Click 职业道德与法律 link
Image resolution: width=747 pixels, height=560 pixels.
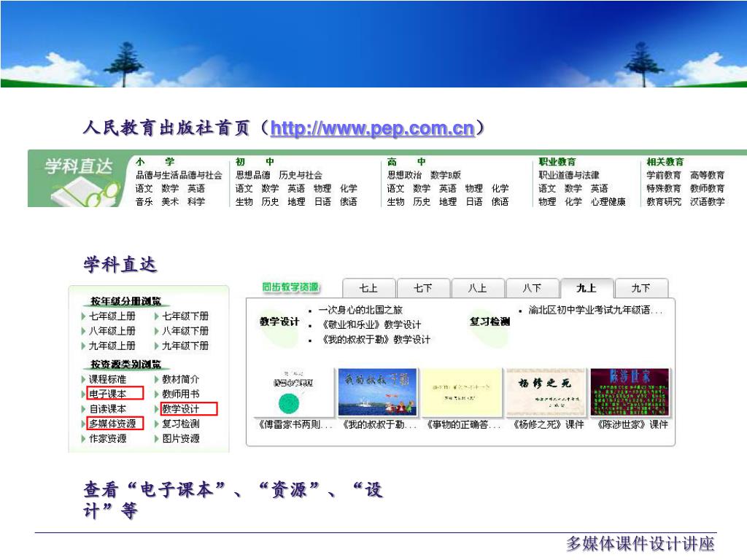point(569,175)
